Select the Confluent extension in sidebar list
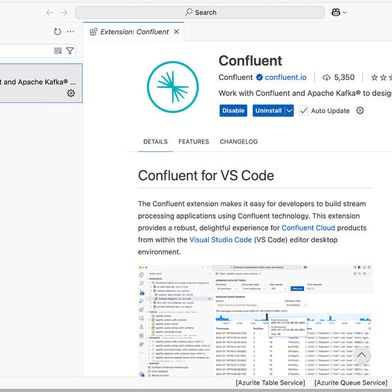The image size is (392, 392). click(41, 83)
